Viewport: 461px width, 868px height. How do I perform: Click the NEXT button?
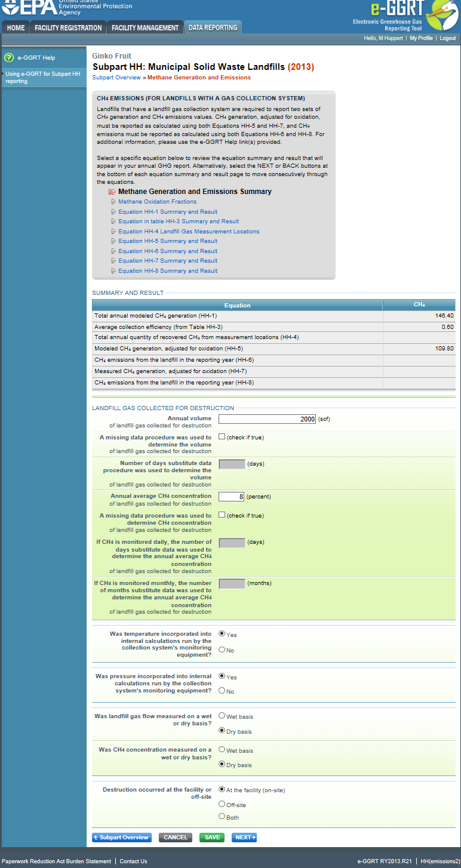[244, 838]
